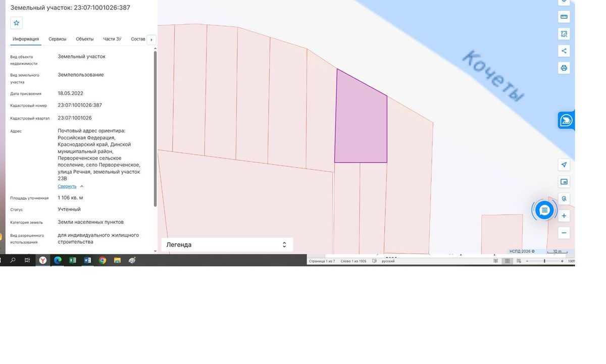Open the Информация tab
The image size is (606, 364).
coord(26,39)
